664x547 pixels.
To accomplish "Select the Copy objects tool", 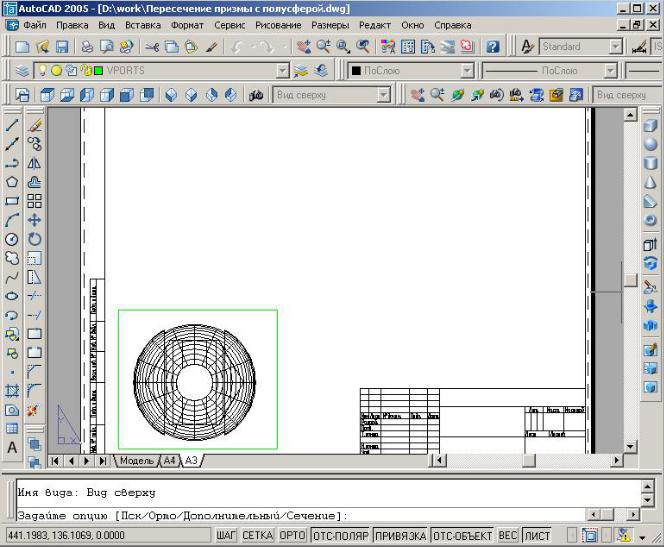I will 34,144.
